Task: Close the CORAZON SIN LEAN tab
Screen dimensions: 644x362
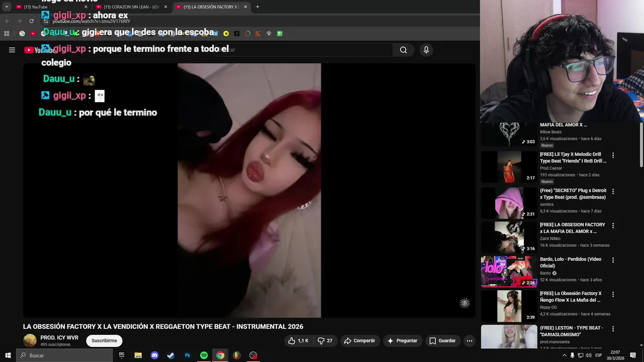Action: point(166,7)
